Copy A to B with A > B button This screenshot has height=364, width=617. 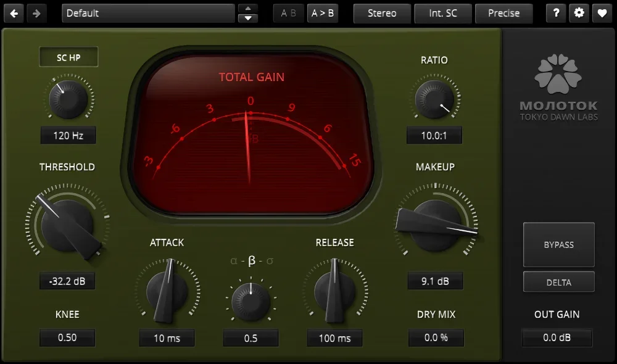pyautogui.click(x=323, y=13)
